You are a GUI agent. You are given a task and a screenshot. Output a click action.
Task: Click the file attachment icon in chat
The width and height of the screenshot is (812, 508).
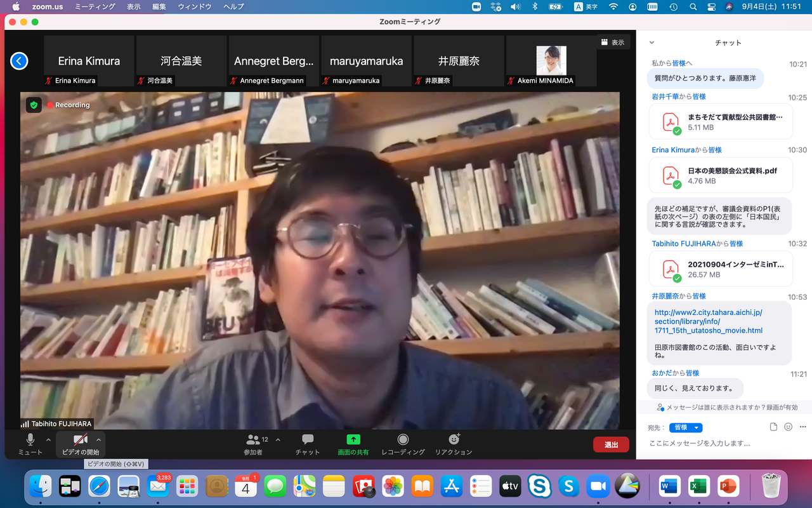click(773, 427)
